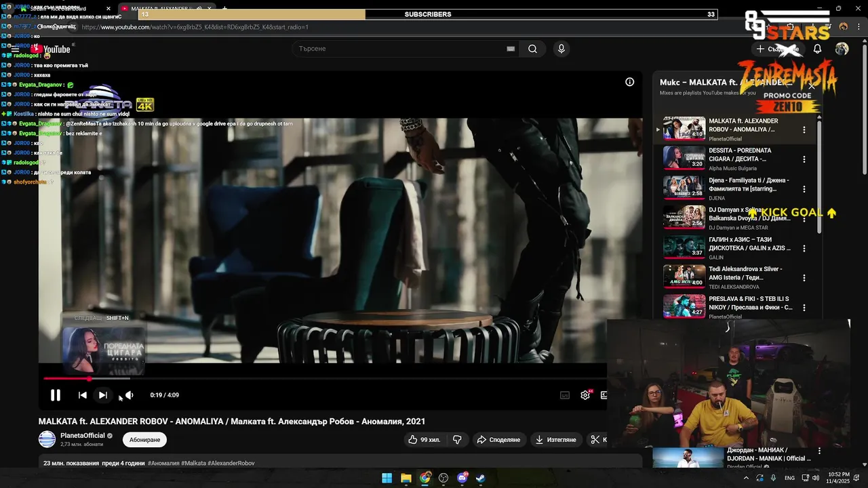Close the Mix playlist panel
The width and height of the screenshot is (868, 488).
[x=811, y=86]
